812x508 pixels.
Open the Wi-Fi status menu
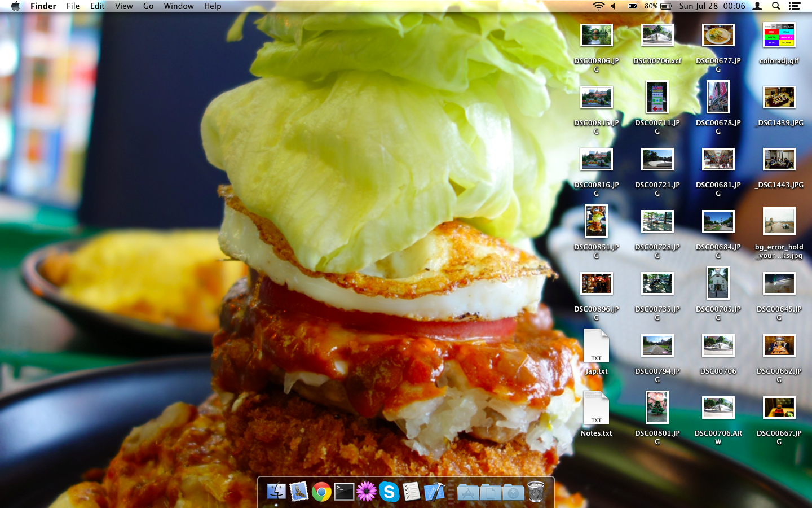(x=598, y=6)
